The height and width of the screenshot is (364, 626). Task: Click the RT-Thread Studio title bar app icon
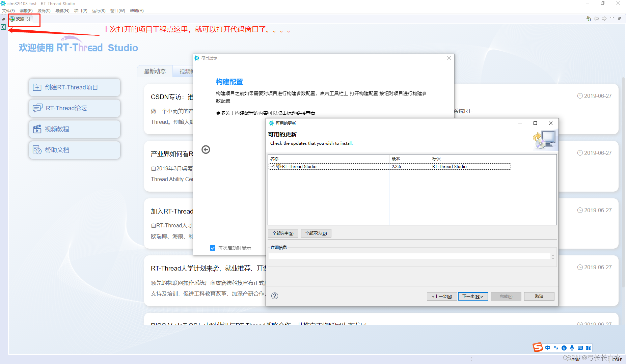point(3,3)
